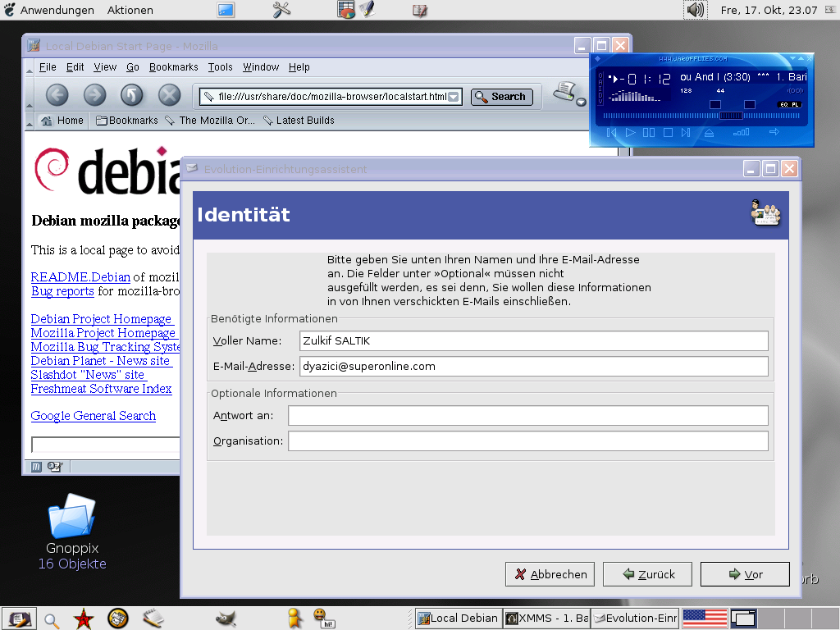Start playback in XMMS
Image resolution: width=840 pixels, height=630 pixels.
(x=631, y=132)
